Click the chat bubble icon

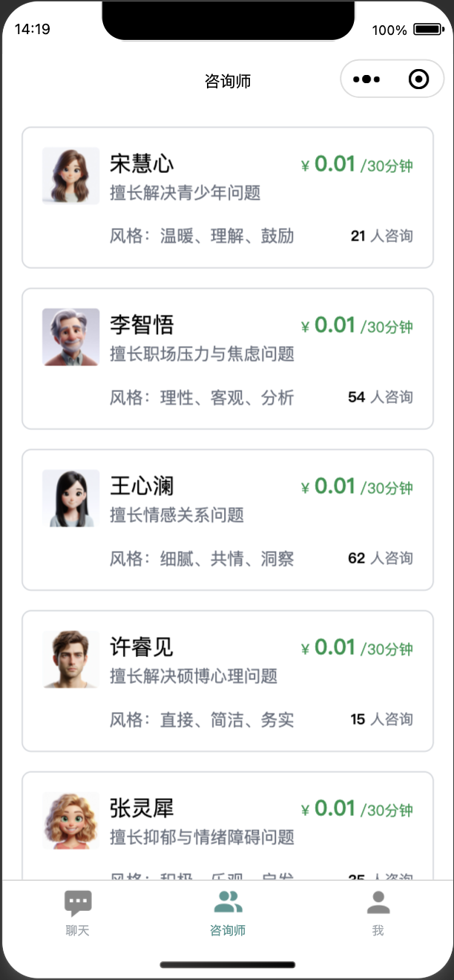78,903
